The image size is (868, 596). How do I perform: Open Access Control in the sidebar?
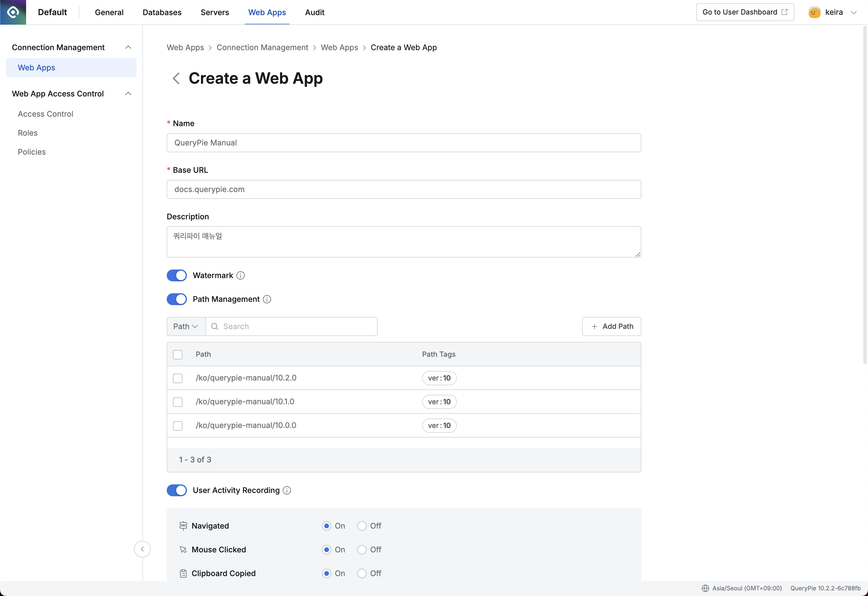(46, 114)
